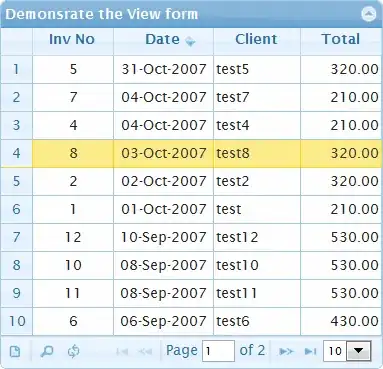Click the highlighted test8 cell
This screenshot has width=383, height=369.
257,153
